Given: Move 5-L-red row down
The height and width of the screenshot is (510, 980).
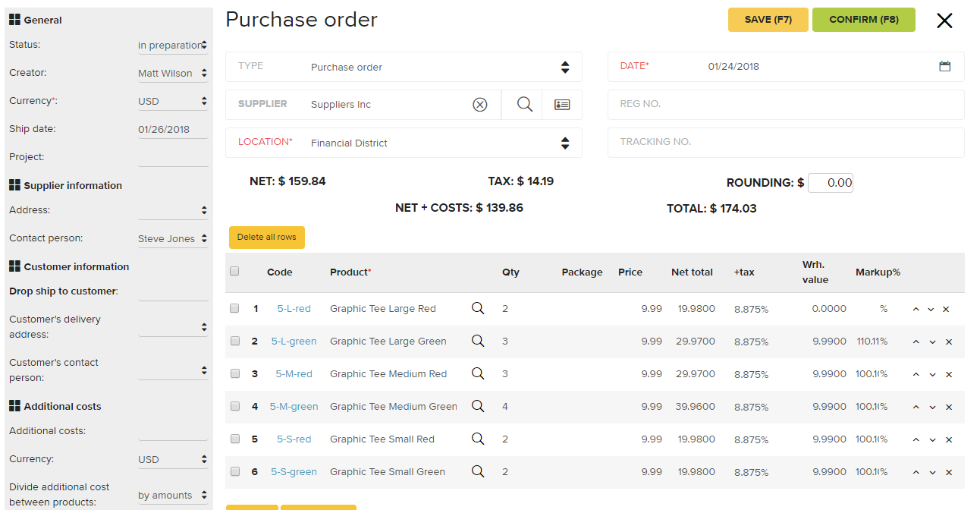Looking at the screenshot, I should [931, 310].
